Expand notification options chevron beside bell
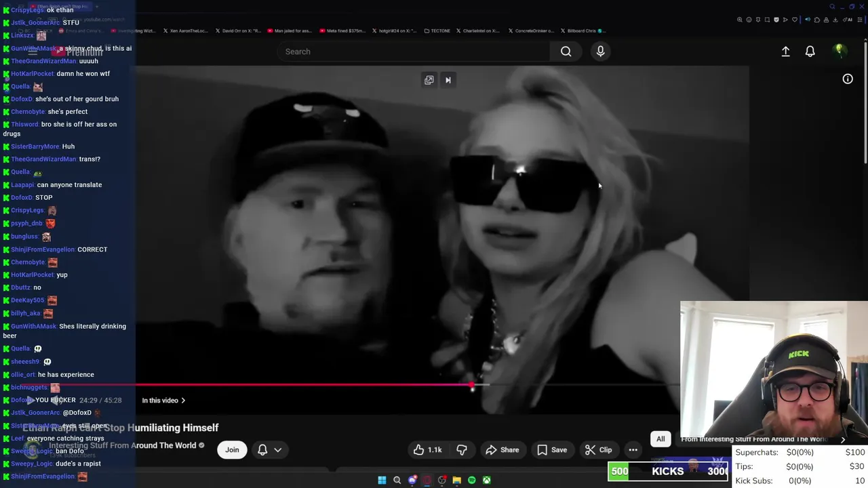 [278, 450]
